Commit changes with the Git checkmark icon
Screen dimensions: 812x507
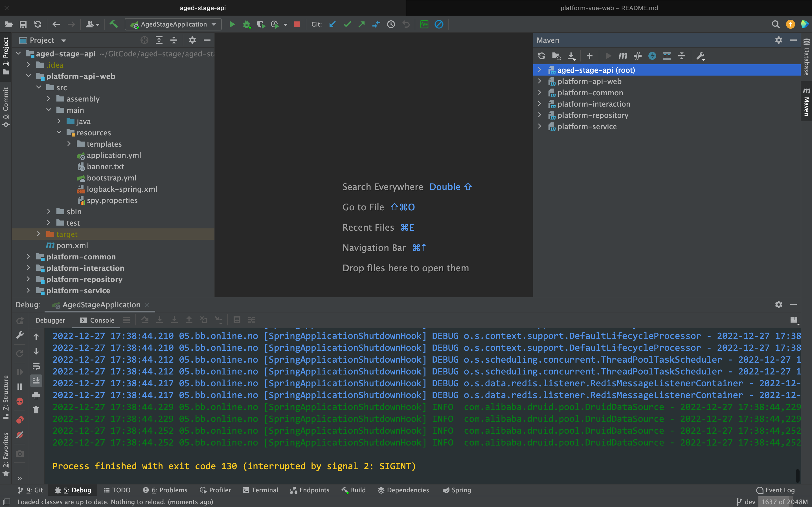coord(347,24)
